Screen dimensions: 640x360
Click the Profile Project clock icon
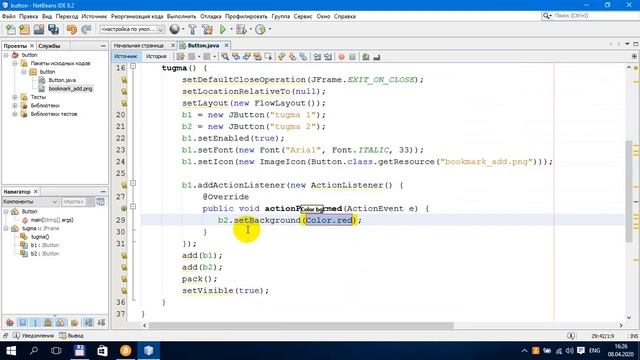tap(260, 29)
